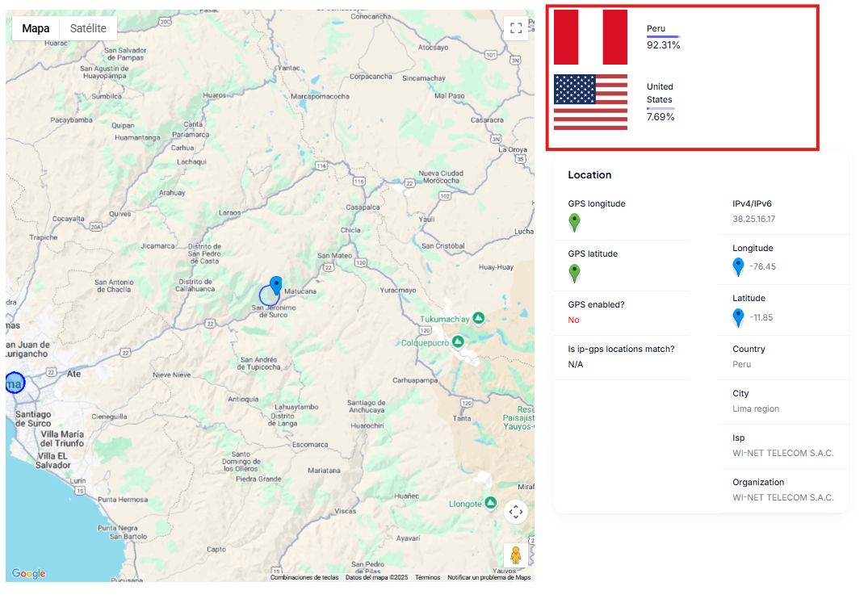Click the Punta Hermosa map label

pyautogui.click(x=123, y=500)
